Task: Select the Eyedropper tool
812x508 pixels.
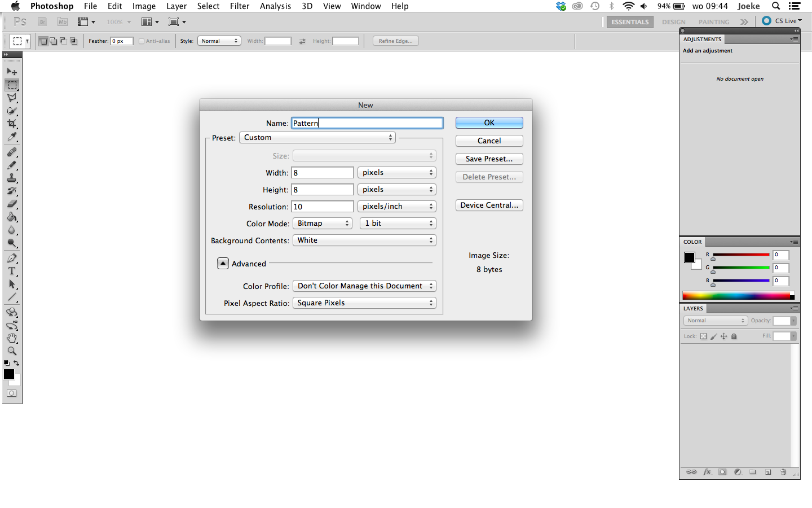Action: click(x=12, y=137)
